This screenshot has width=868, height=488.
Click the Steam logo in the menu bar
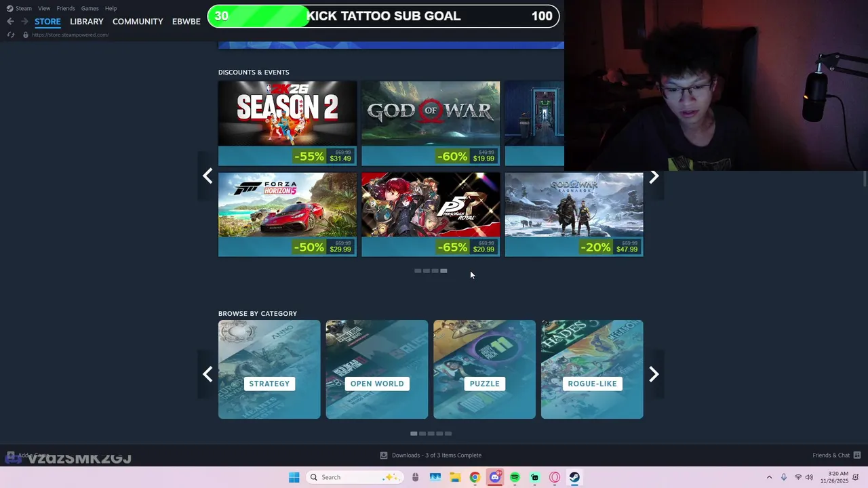[x=9, y=8]
